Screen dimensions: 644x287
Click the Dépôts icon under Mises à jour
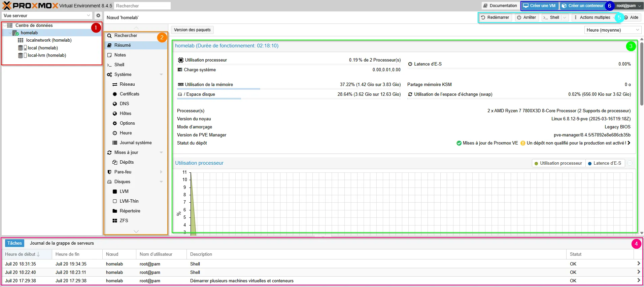pos(115,162)
